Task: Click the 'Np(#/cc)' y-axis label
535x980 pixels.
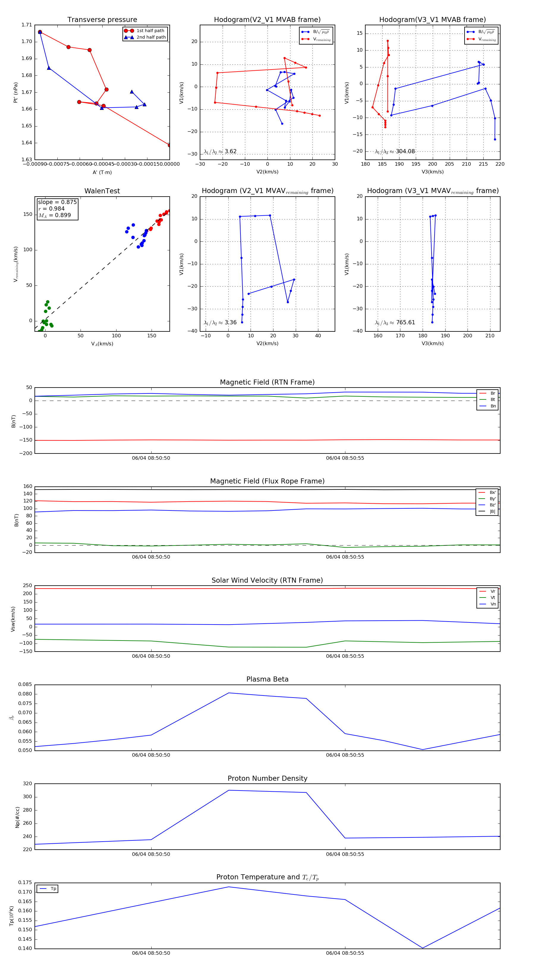Action: (x=17, y=817)
